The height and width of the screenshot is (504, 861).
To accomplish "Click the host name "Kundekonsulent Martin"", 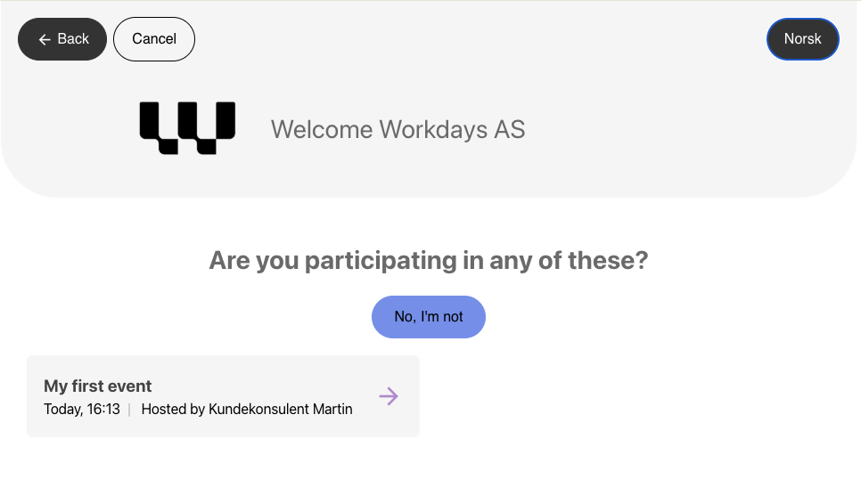I will (x=281, y=410).
